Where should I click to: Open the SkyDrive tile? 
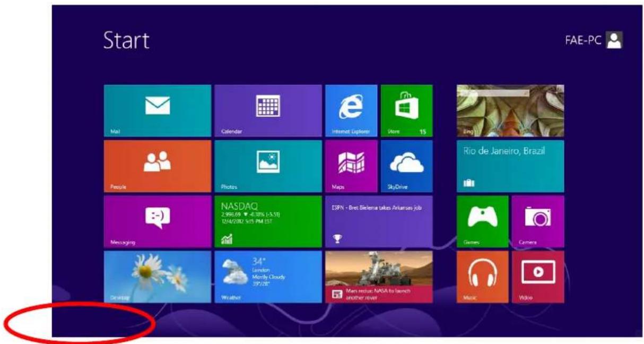coord(407,166)
